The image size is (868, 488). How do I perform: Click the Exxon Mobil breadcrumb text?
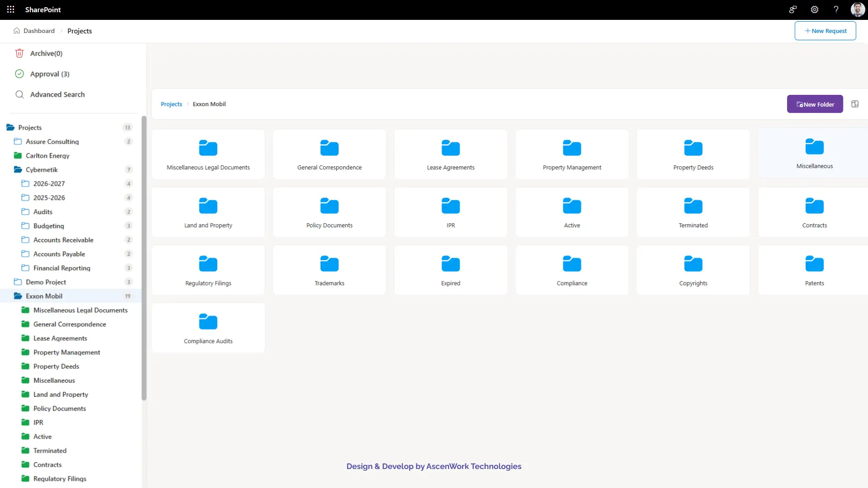[x=209, y=104]
